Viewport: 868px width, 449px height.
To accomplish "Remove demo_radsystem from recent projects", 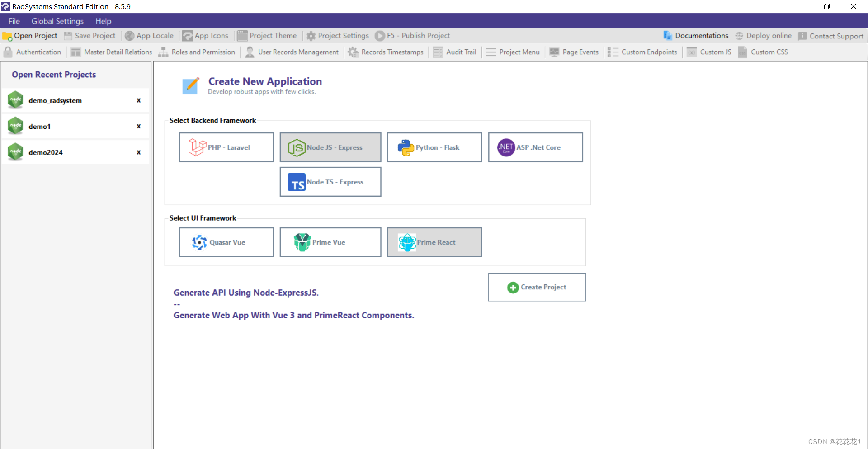I will [x=139, y=100].
